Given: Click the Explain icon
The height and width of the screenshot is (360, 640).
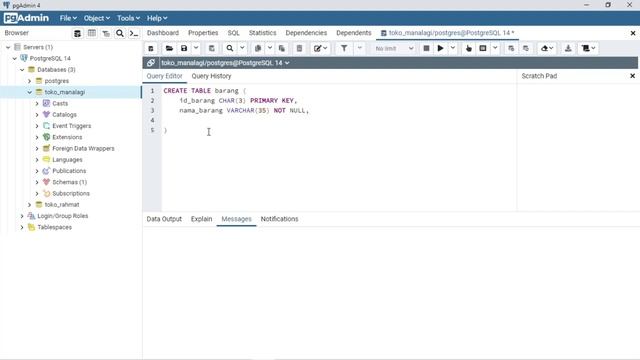Looking at the screenshot, I should (x=469, y=48).
